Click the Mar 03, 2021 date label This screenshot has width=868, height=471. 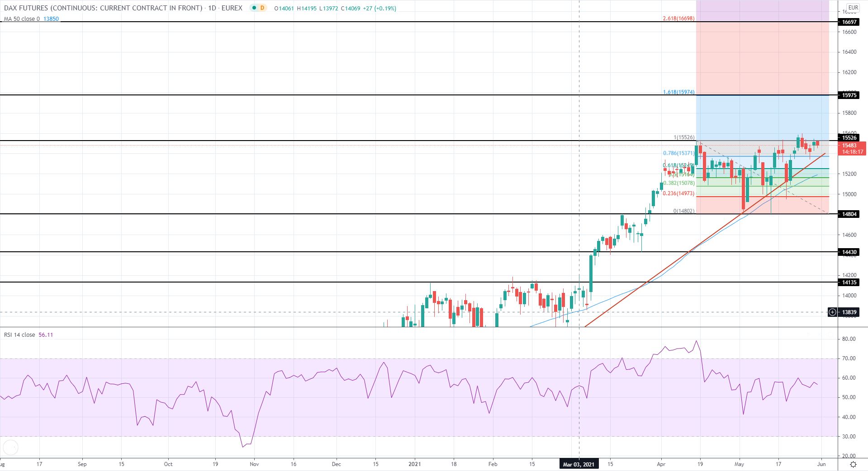tap(579, 464)
